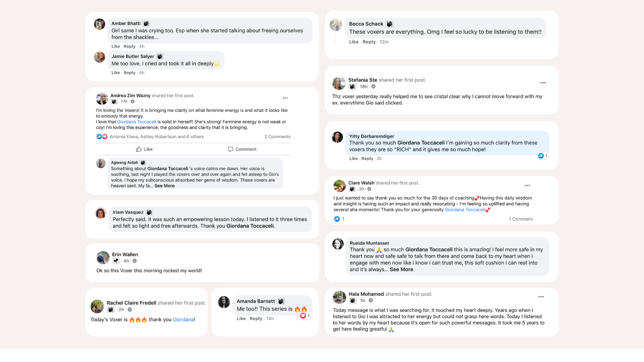Click Amber Bhatti's profile picture
The height and width of the screenshot is (362, 644).
tap(100, 24)
